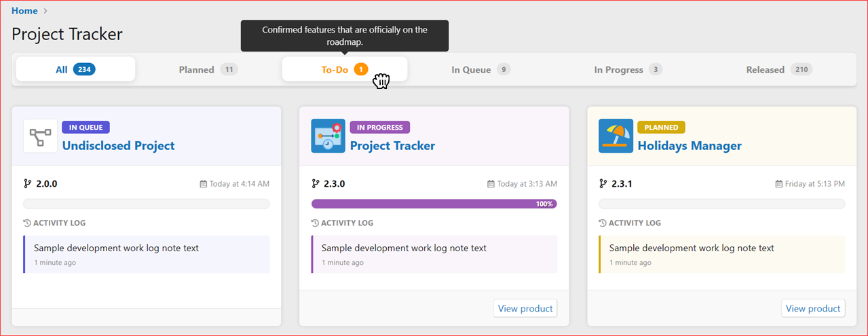The image size is (868, 336).
Task: Open the Undisclosed Project title link
Action: (x=118, y=145)
